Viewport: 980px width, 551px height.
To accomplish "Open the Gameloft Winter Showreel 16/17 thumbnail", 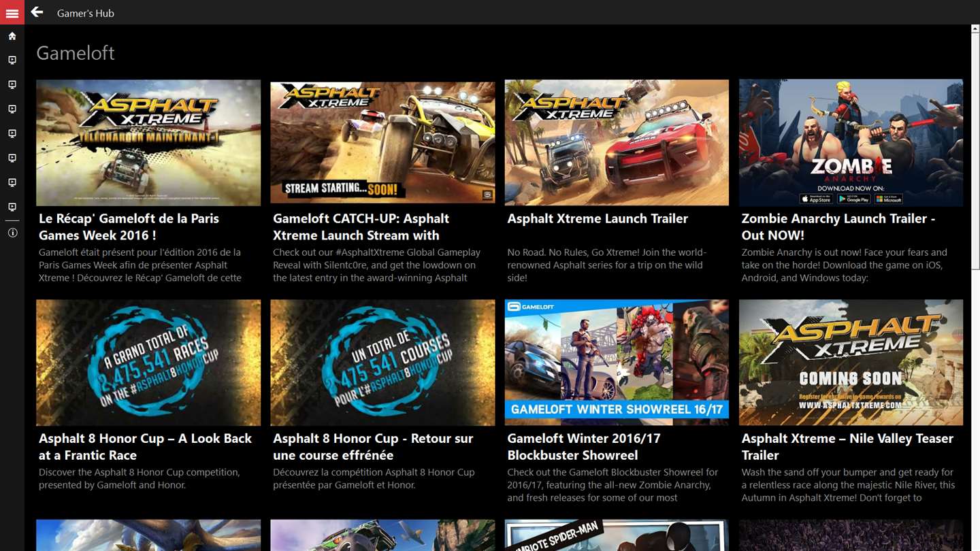I will click(617, 363).
